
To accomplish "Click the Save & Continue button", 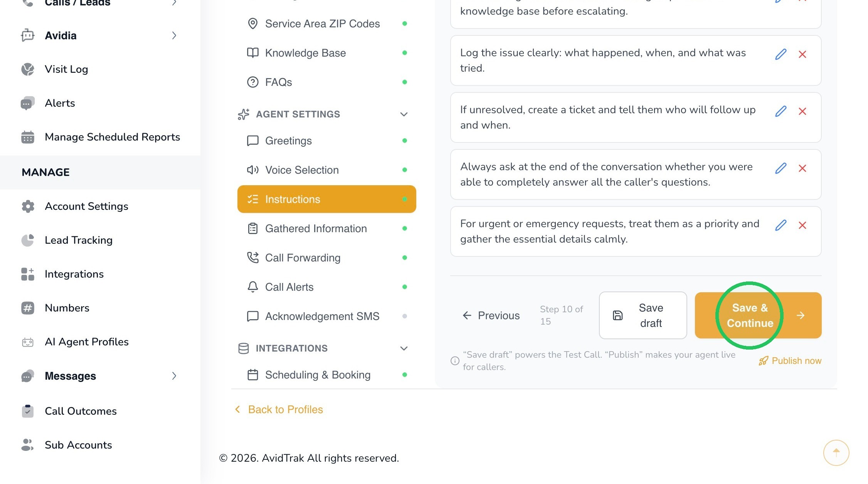I will click(x=758, y=315).
